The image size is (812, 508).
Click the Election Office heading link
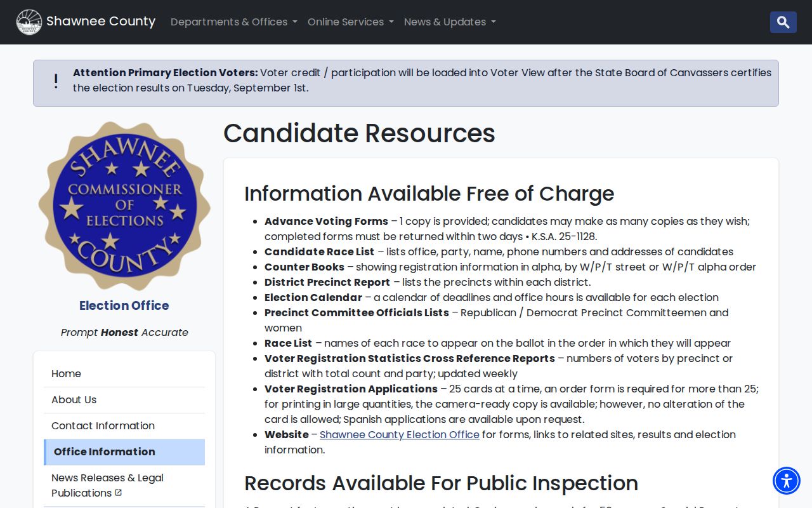click(x=124, y=305)
